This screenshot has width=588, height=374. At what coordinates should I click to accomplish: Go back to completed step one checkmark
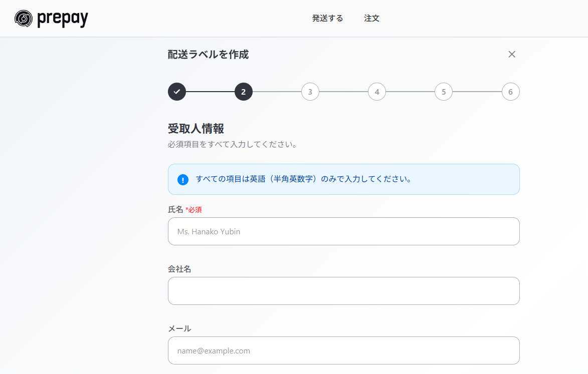point(177,92)
